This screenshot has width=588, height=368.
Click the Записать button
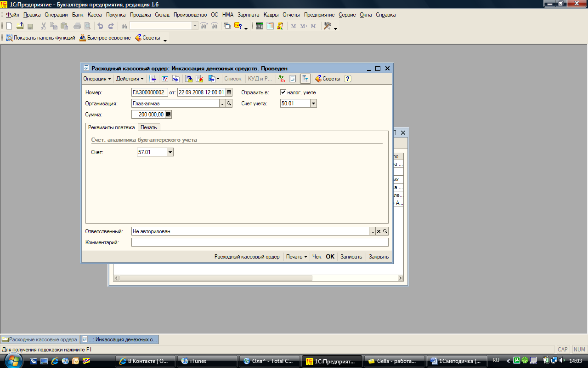pos(351,257)
